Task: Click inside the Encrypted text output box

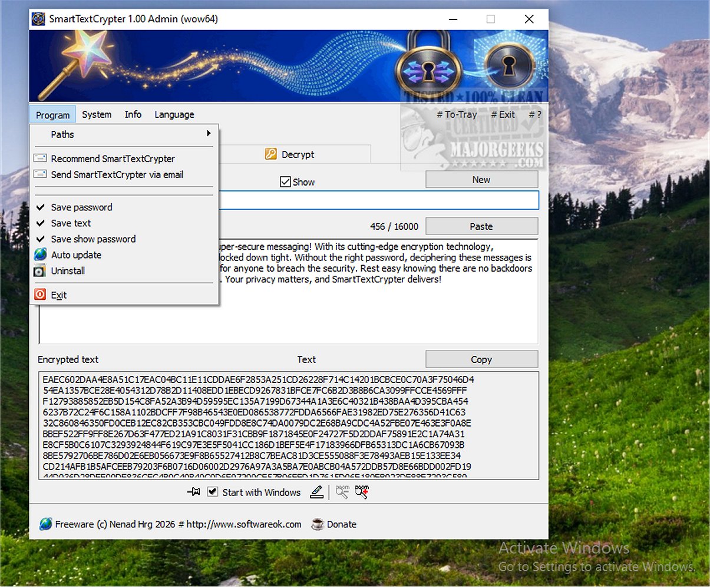Action: pos(289,425)
